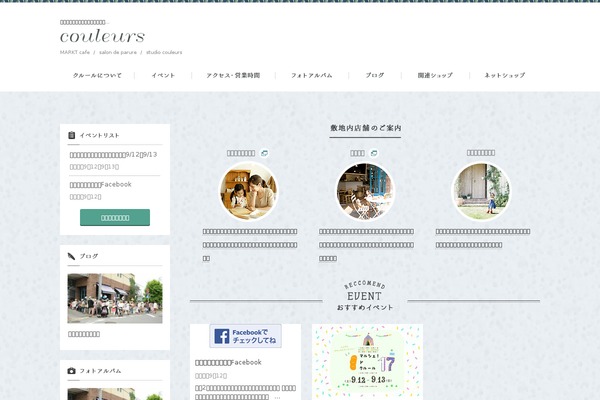The height and width of the screenshot is (400, 600).
Task: Click external-link icon next to first shop title
Action: click(x=264, y=153)
